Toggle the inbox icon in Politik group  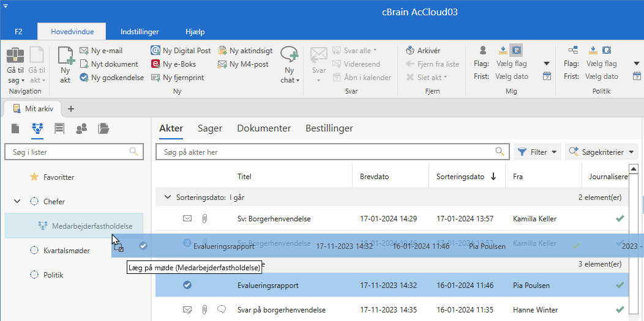tap(593, 50)
